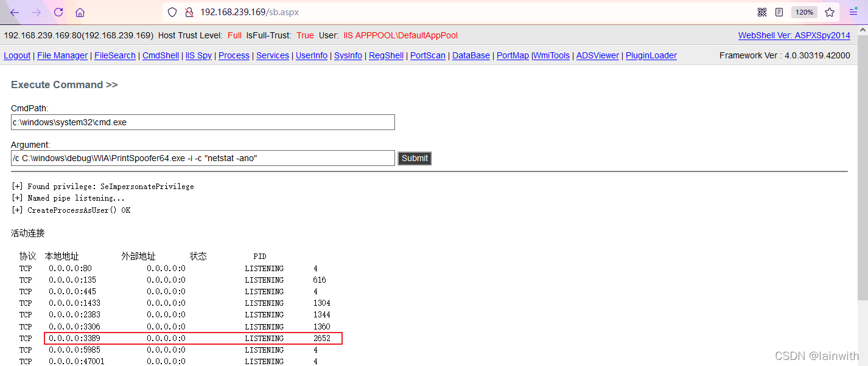Click PID 1360 in netstat output
Image resolution: width=868 pixels, height=366 pixels.
tap(322, 326)
